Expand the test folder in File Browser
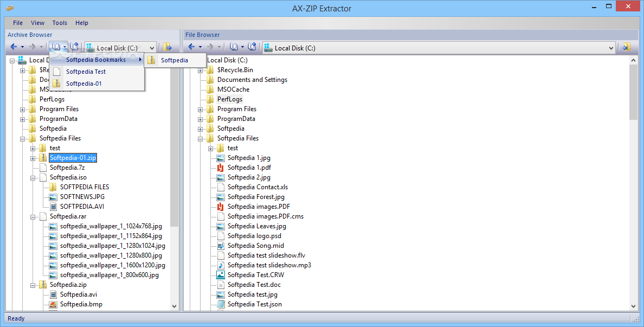644x327 pixels. [x=211, y=148]
